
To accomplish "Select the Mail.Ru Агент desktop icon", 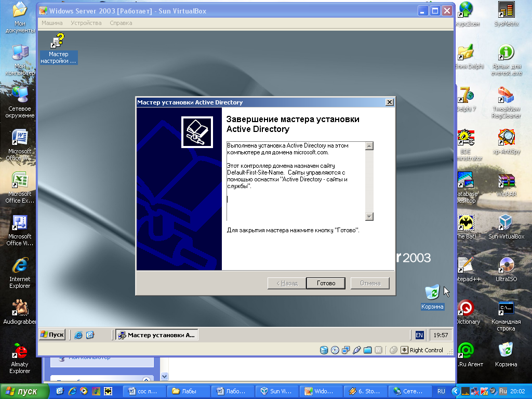I will 469,355.
